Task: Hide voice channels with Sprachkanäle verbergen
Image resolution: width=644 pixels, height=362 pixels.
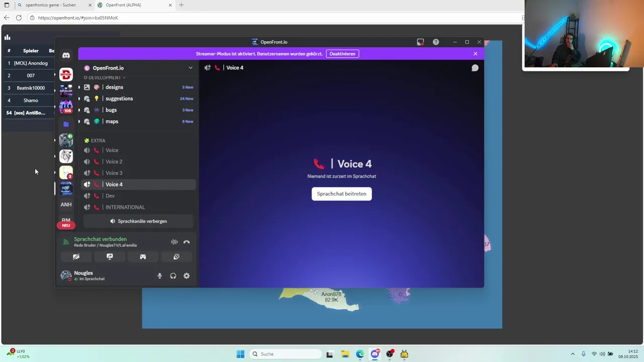Action: tap(138, 221)
